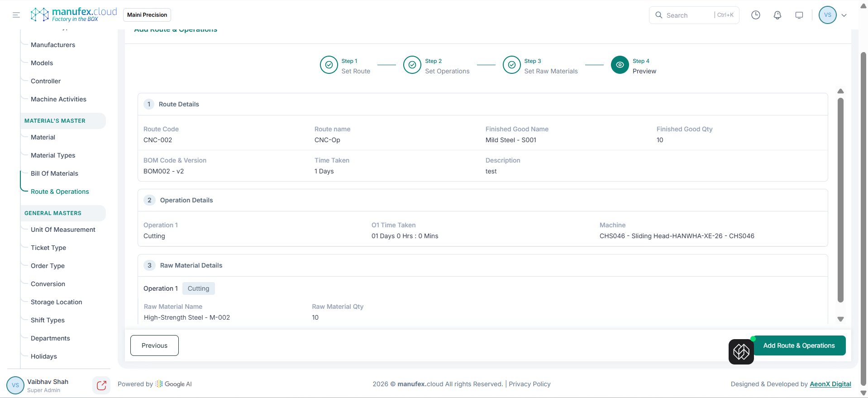Image resolution: width=868 pixels, height=398 pixels.
Task: Click the logout icon beside Vaibhav Shah
Action: click(101, 385)
